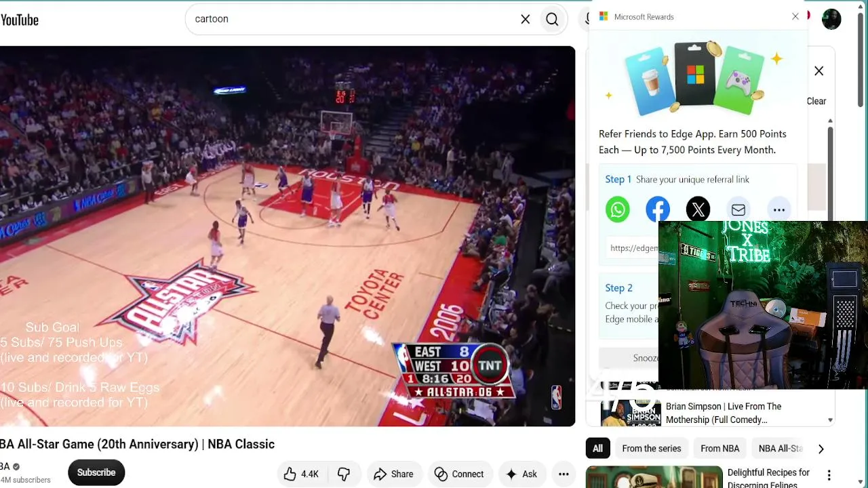Screen dimensions: 868x488
Task: Open the Share video button
Action: [x=394, y=474]
